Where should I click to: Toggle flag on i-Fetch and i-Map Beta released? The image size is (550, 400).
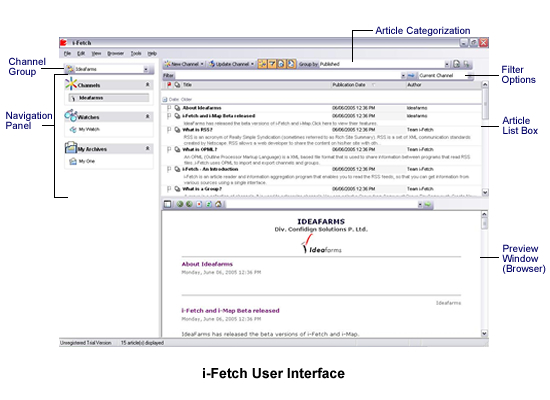click(169, 115)
